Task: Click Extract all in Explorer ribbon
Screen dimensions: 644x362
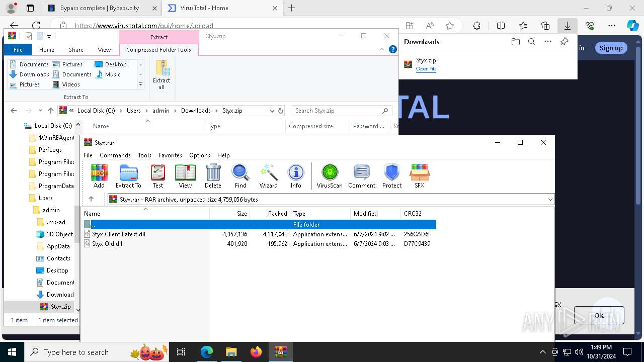Action: pyautogui.click(x=162, y=75)
